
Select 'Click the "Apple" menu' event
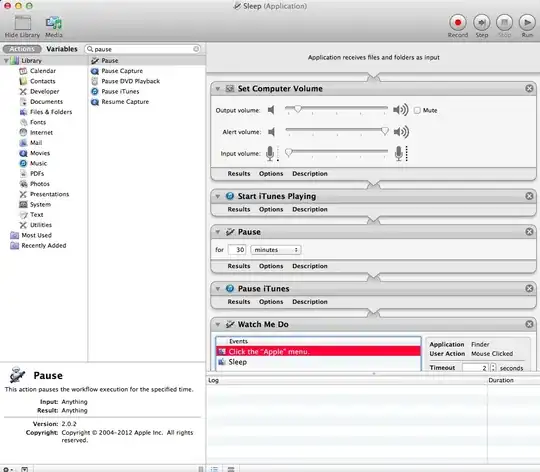(x=318, y=352)
